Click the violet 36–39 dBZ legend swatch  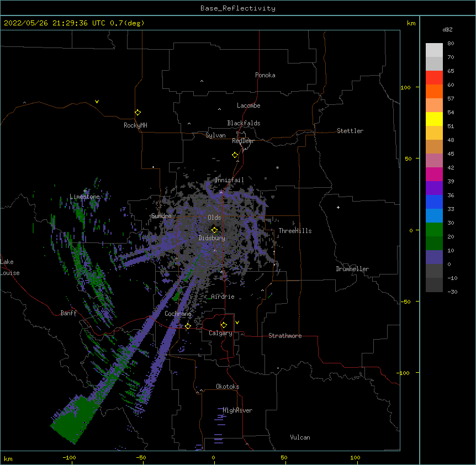(434, 188)
